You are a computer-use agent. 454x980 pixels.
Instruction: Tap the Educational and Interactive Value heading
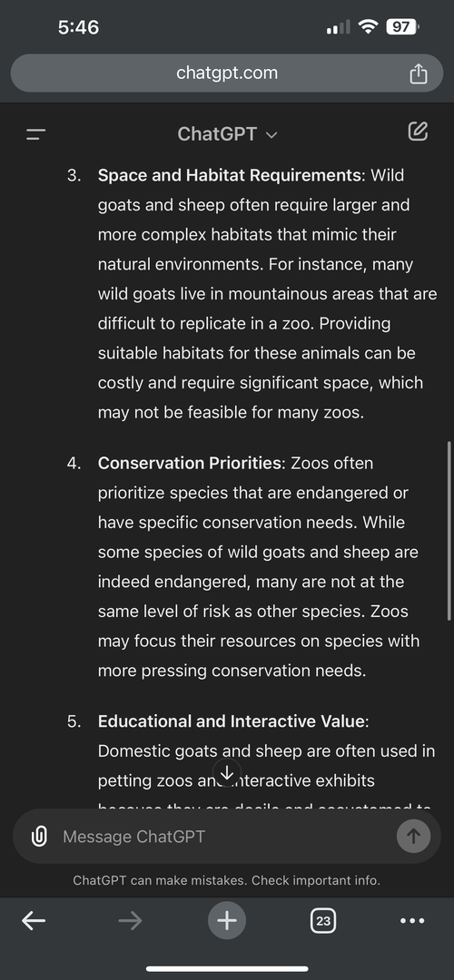231,720
